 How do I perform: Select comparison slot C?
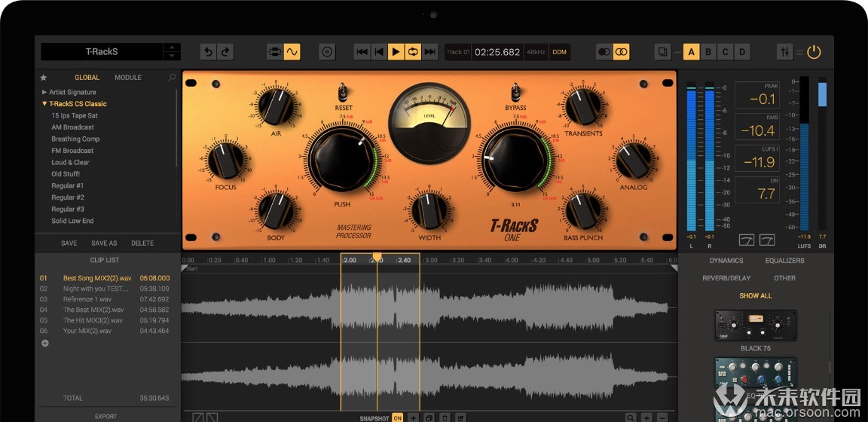[x=725, y=52]
